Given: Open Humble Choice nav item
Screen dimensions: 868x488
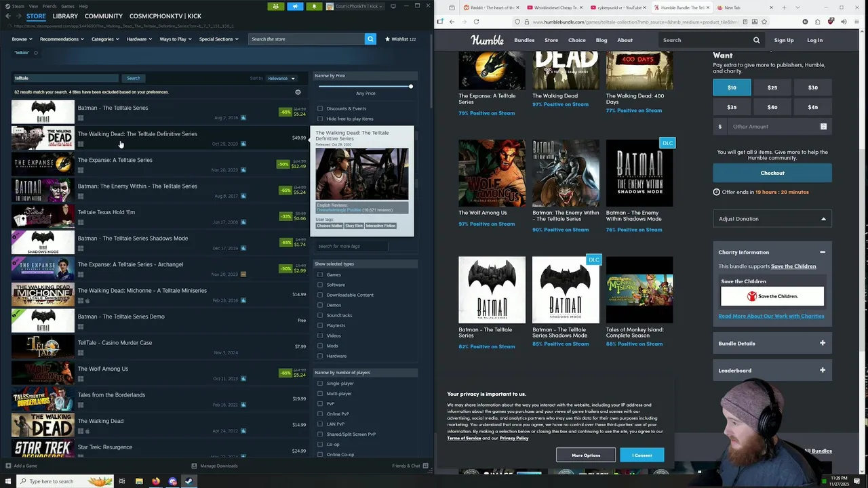Looking at the screenshot, I should (x=577, y=40).
